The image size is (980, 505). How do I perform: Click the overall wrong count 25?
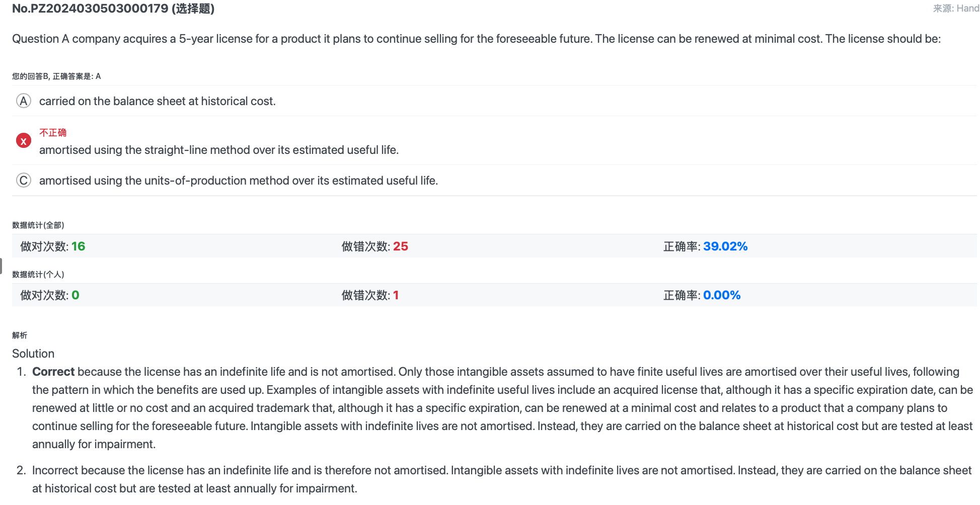coord(401,246)
